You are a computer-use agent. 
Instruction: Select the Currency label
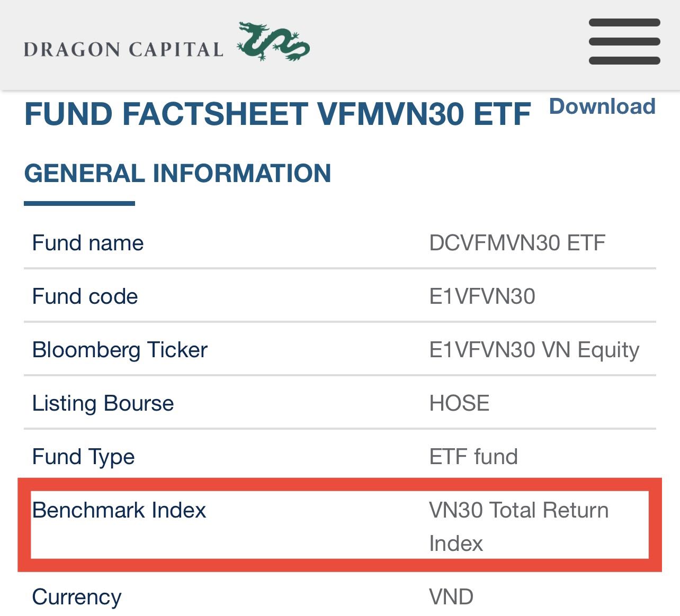[77, 597]
